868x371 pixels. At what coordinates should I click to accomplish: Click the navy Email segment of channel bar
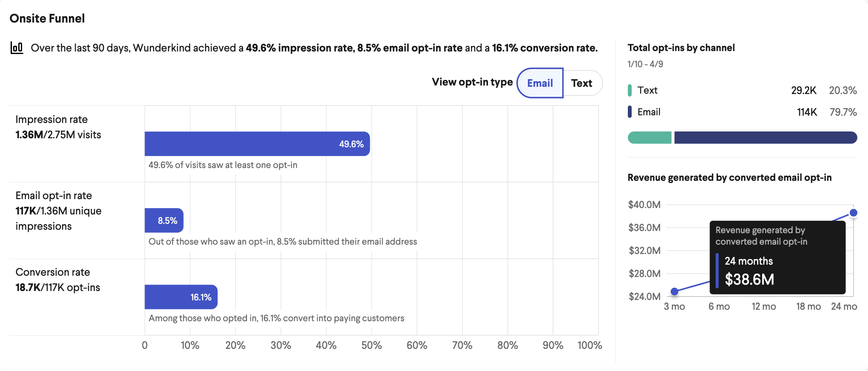point(766,137)
